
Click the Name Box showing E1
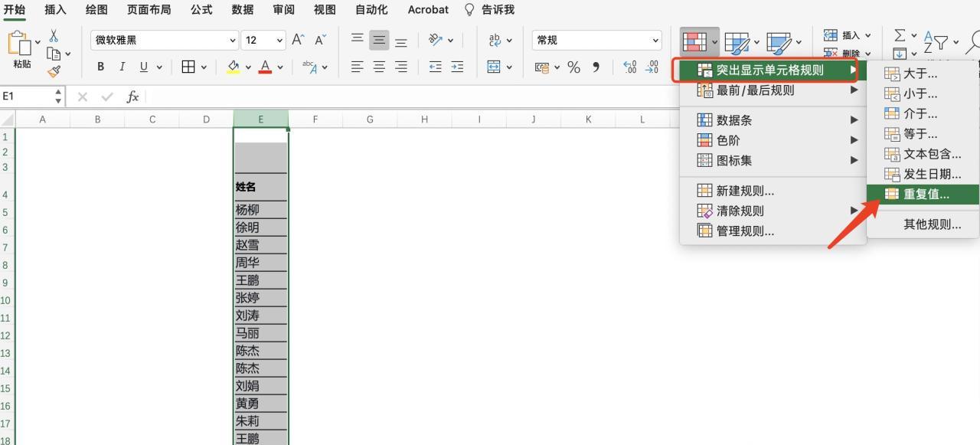[x=32, y=97]
